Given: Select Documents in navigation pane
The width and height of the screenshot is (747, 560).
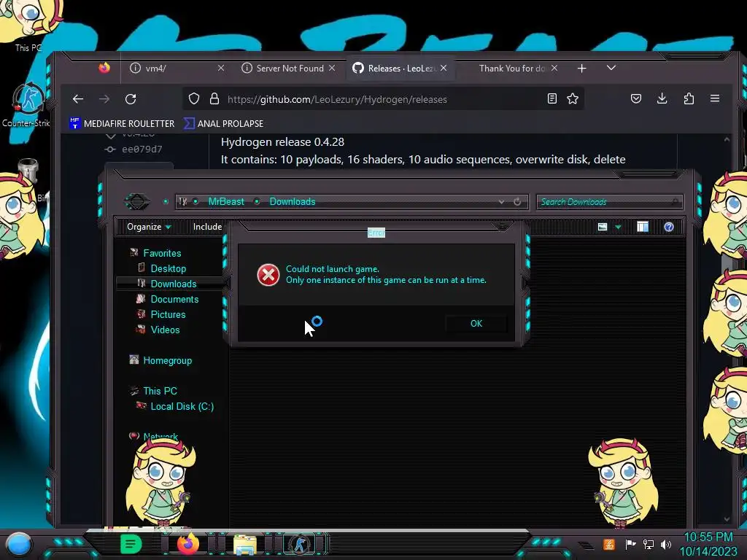Looking at the screenshot, I should 174,299.
